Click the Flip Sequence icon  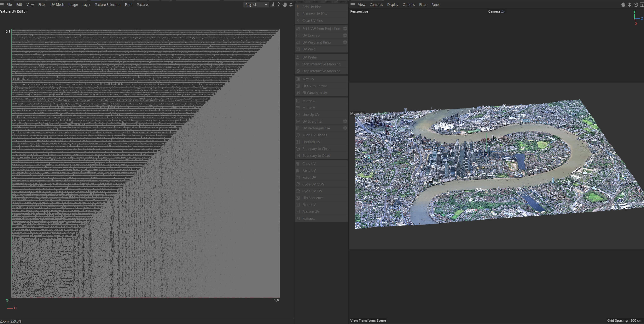(298, 198)
